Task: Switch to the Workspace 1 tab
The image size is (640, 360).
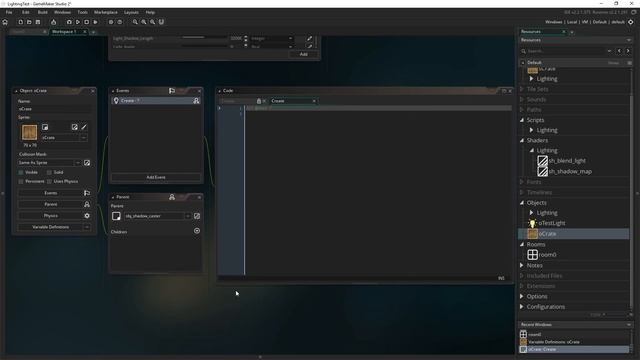Action: point(68,31)
